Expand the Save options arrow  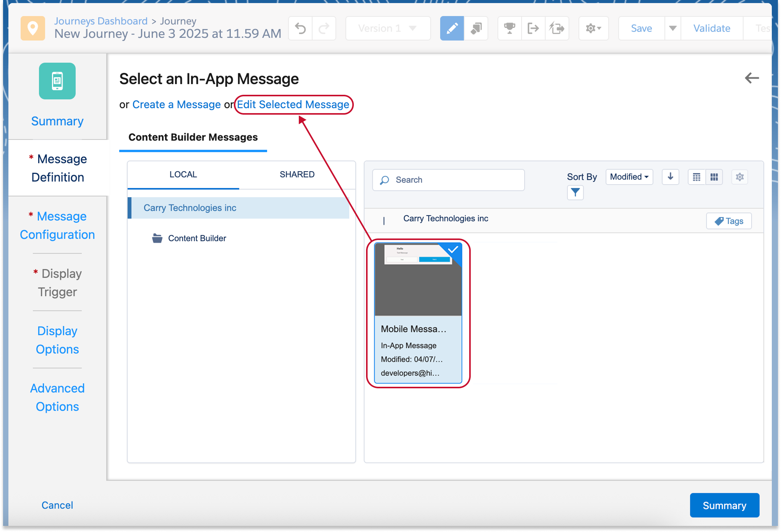(672, 28)
